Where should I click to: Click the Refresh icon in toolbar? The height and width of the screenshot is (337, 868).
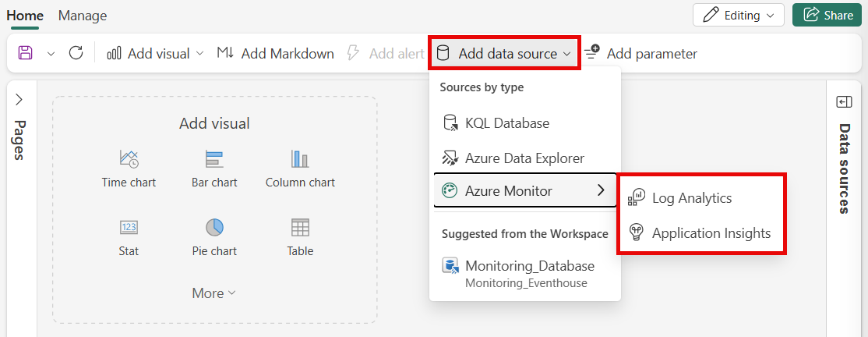click(76, 53)
